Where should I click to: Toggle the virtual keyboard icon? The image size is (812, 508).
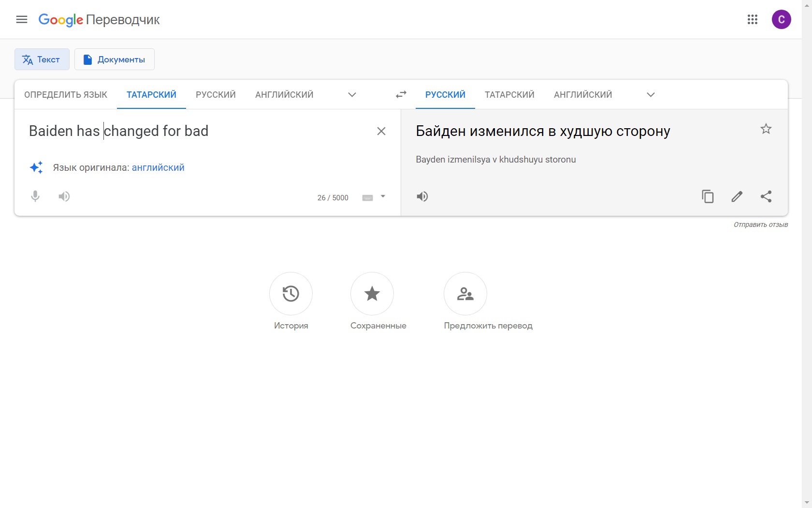[x=367, y=197]
